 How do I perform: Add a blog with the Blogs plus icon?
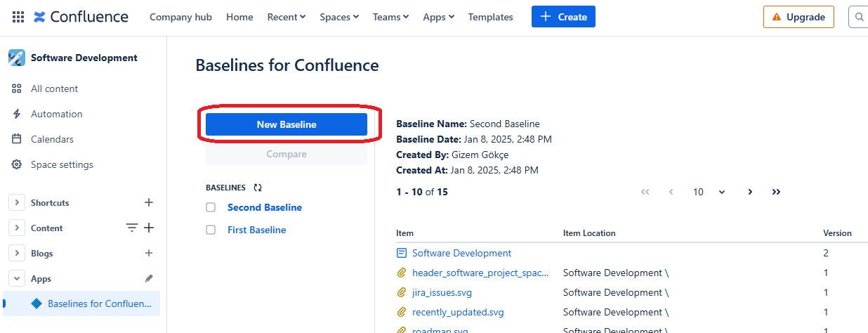[149, 253]
